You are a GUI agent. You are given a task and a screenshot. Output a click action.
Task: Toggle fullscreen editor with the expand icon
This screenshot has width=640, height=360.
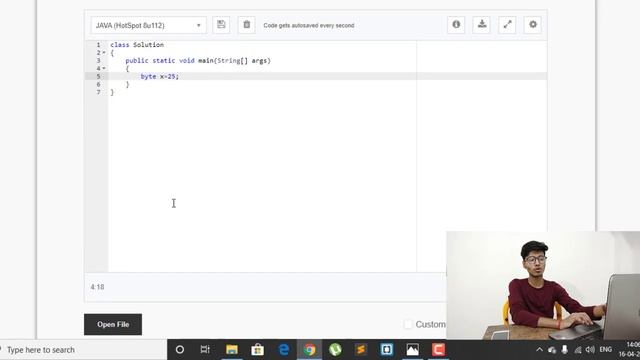click(507, 24)
